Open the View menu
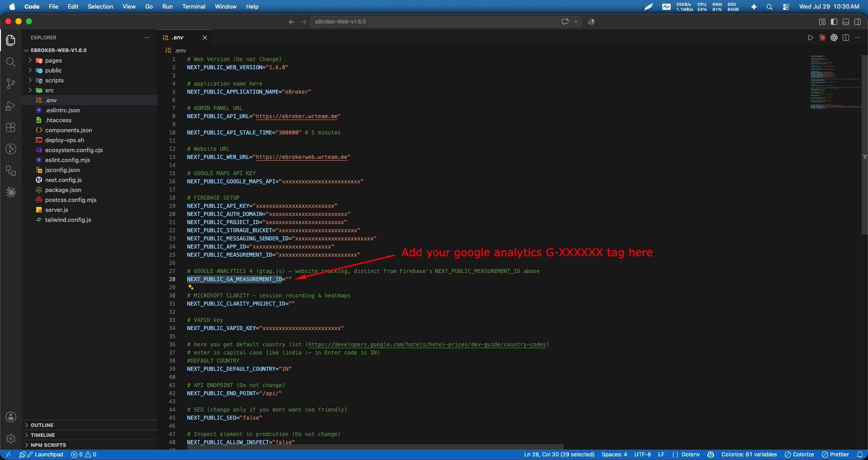The height and width of the screenshot is (460, 868). (129, 7)
